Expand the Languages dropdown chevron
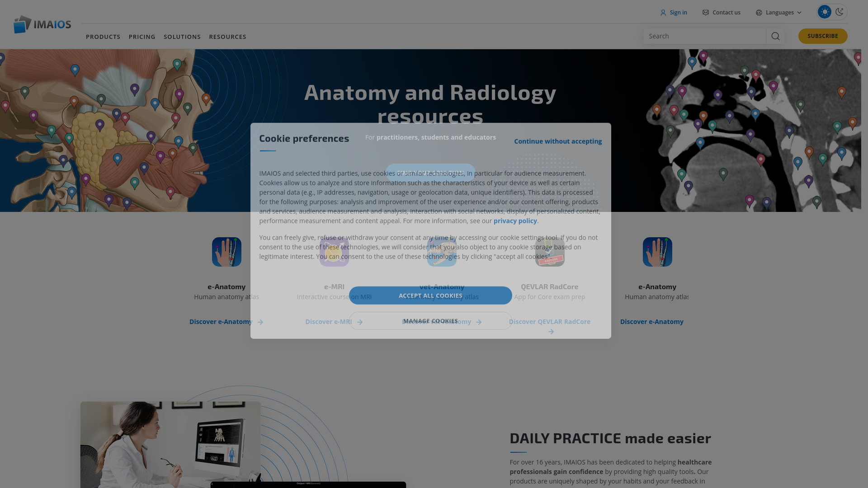The width and height of the screenshot is (868, 488). tap(799, 13)
